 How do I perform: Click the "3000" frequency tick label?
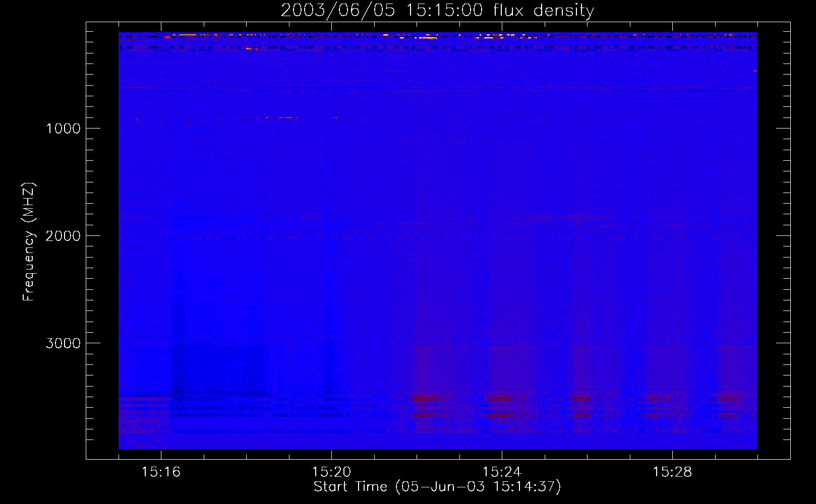pyautogui.click(x=63, y=343)
